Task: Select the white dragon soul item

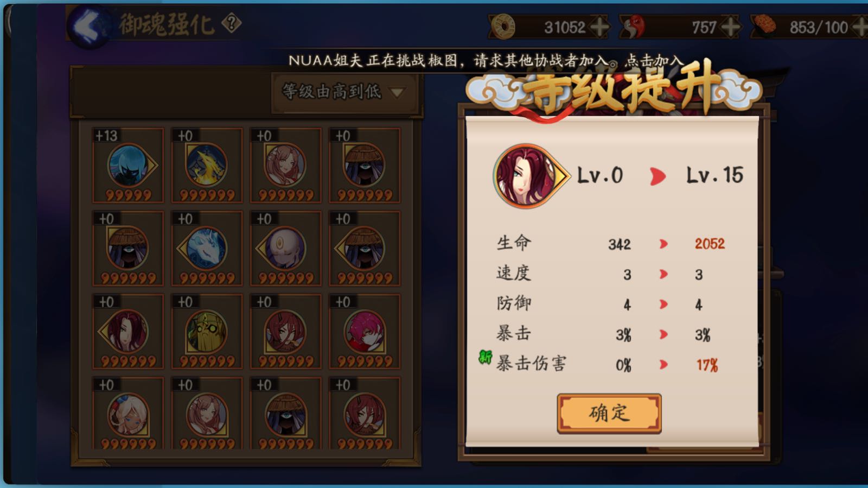Action: [207, 249]
